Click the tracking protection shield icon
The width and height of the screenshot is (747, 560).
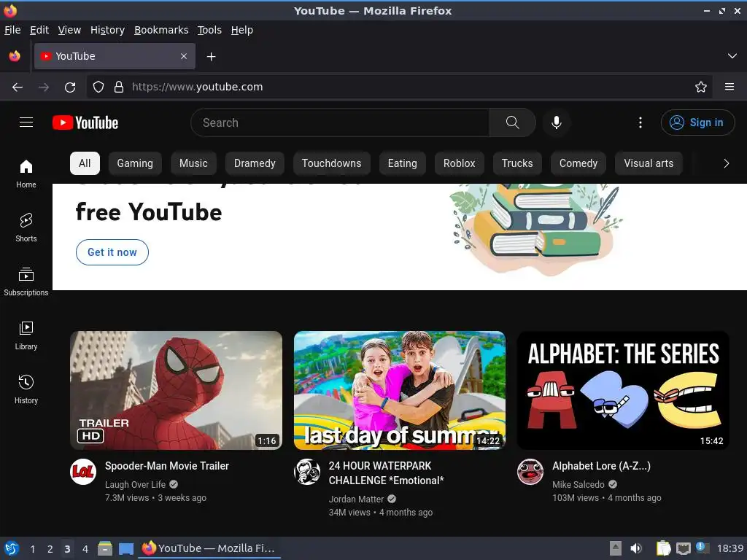(98, 87)
